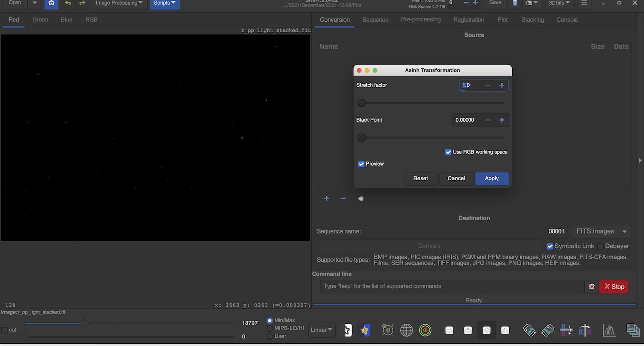
Task: Expand the 32 bits dropdown
Action: pos(560,3)
